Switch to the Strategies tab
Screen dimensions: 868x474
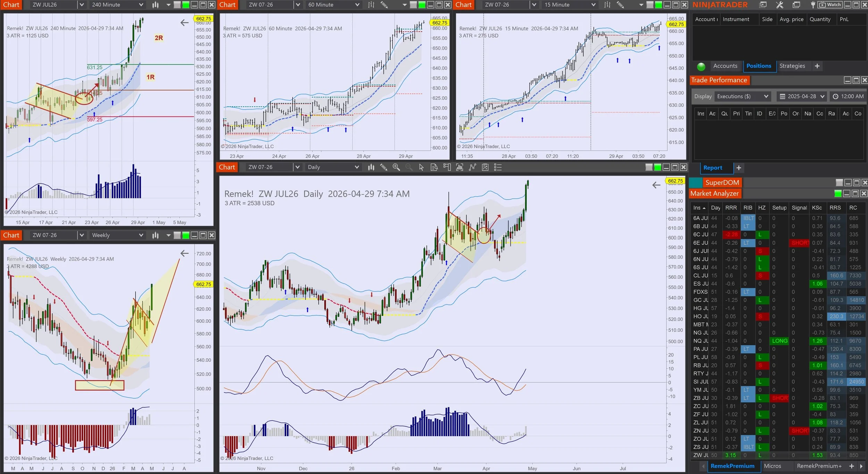point(792,66)
